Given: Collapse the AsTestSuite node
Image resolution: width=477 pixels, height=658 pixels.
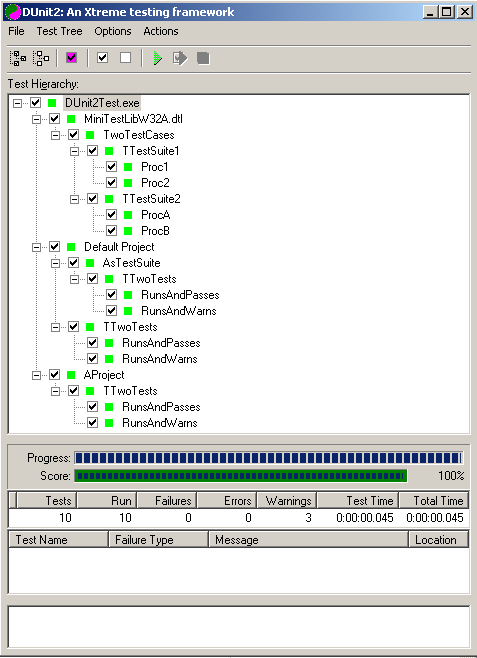Looking at the screenshot, I should click(55, 263).
